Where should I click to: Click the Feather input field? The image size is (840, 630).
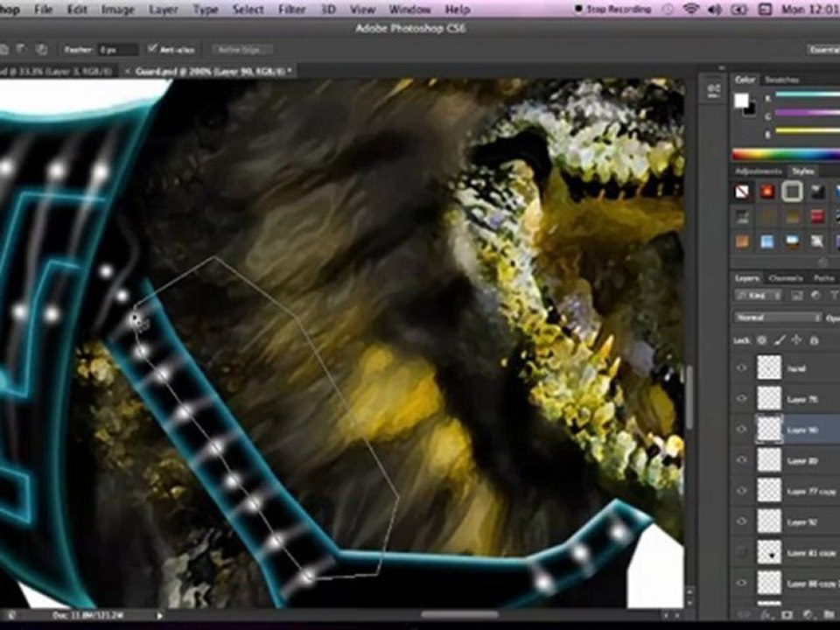point(117,50)
